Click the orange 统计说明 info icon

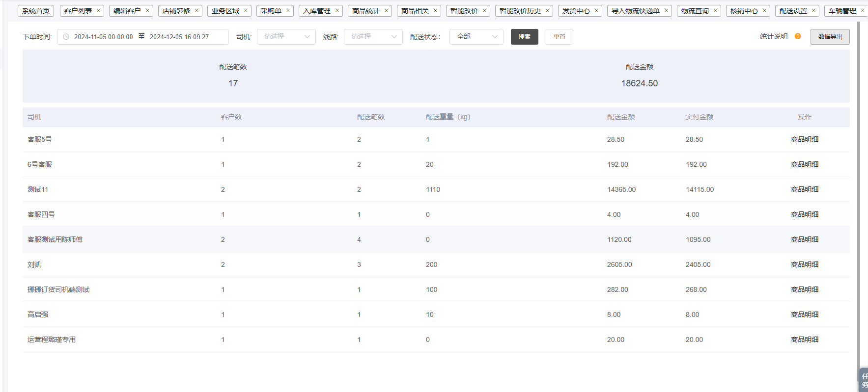pos(798,36)
